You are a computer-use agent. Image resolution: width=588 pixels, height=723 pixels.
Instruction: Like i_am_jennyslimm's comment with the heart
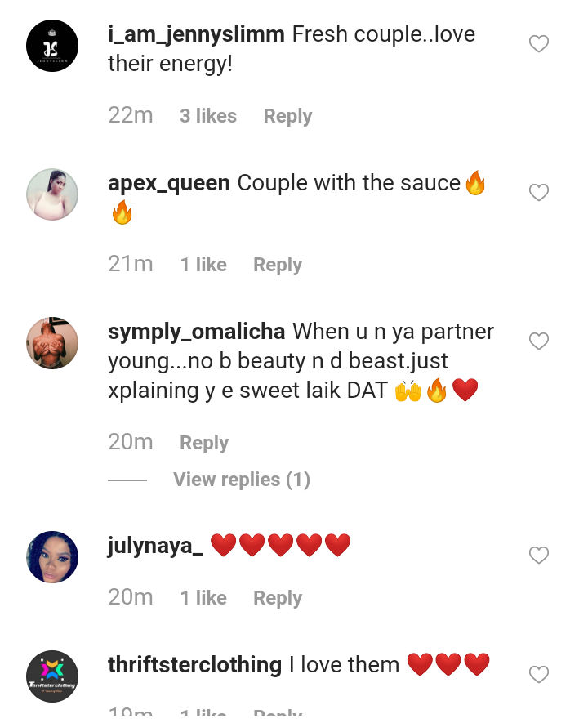(x=539, y=44)
